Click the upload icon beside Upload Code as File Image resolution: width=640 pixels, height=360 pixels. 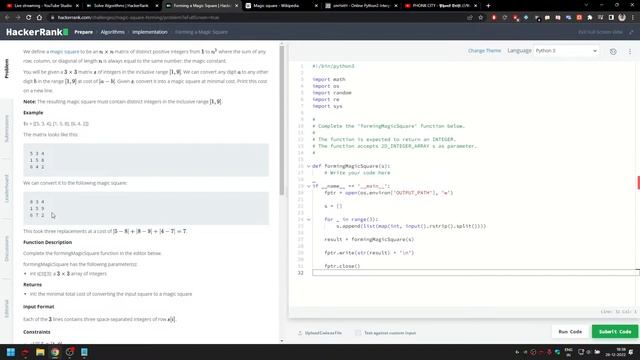300,333
